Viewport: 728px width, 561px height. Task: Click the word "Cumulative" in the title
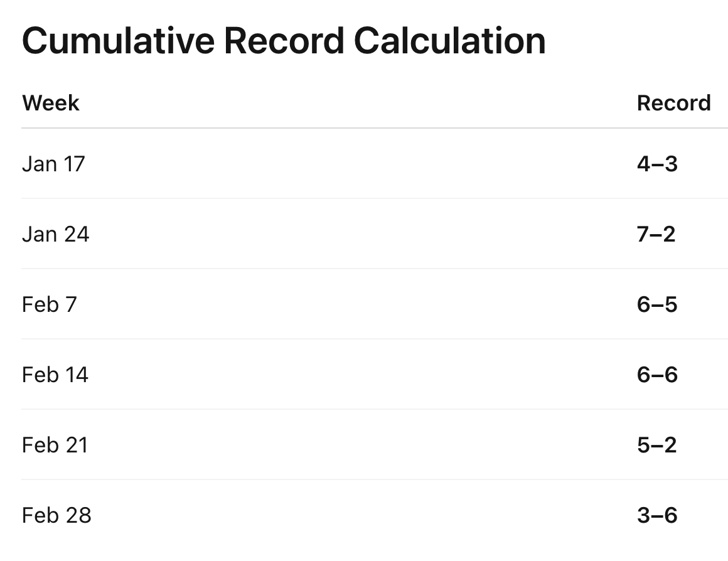(117, 41)
